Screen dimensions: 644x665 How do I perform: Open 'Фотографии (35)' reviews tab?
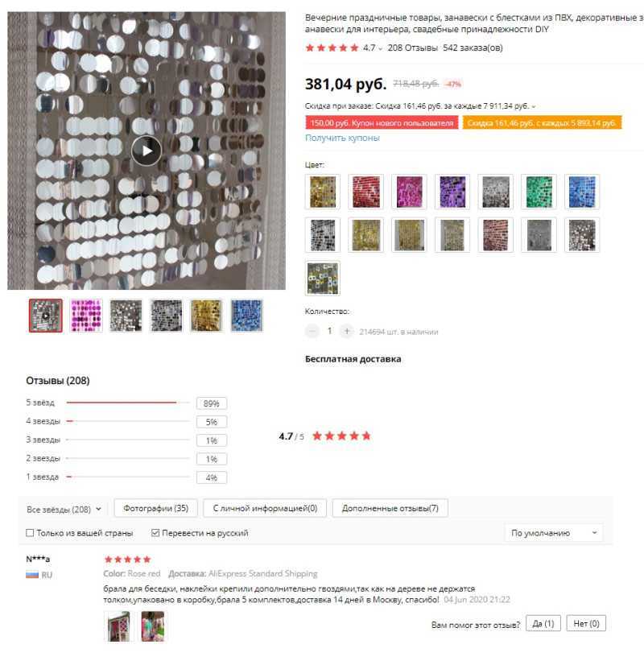point(155,508)
